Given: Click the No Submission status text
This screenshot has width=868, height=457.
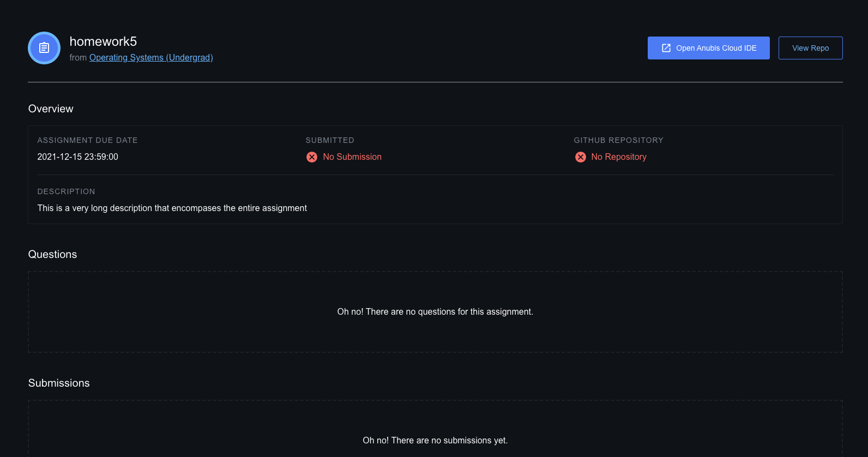Looking at the screenshot, I should tap(352, 157).
